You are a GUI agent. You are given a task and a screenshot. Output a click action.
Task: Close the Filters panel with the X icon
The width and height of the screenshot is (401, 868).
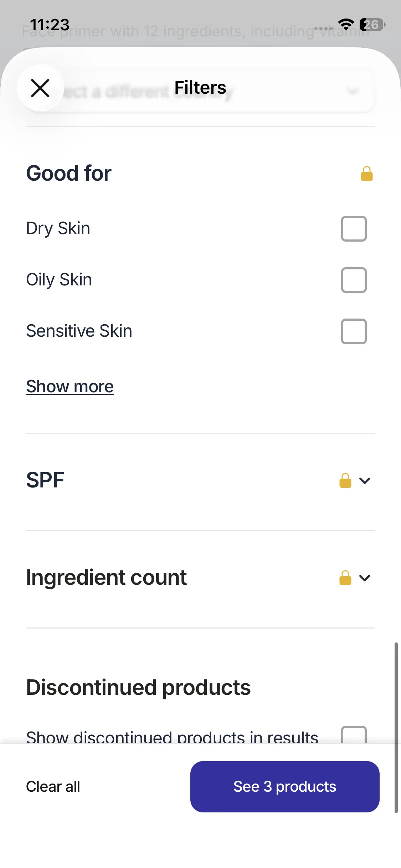[40, 88]
